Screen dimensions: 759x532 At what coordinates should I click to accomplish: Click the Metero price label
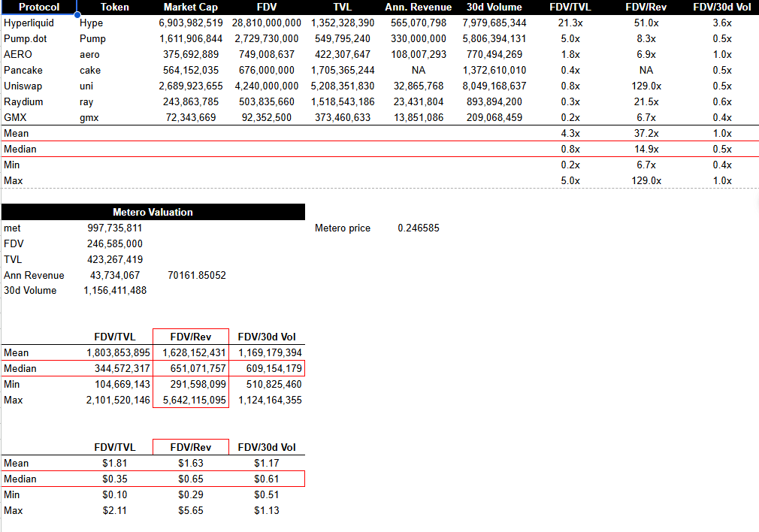coord(343,228)
